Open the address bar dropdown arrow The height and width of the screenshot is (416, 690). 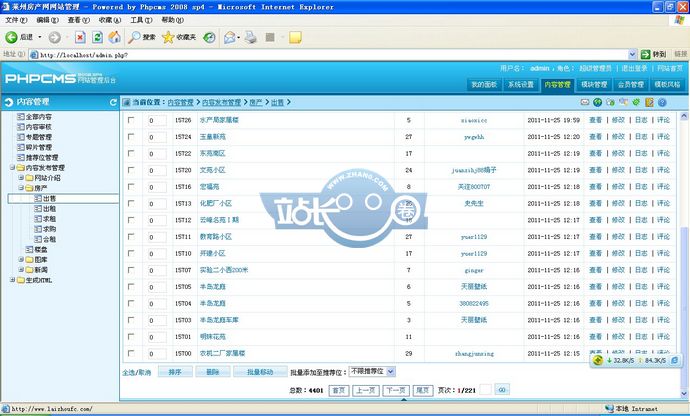coord(632,54)
